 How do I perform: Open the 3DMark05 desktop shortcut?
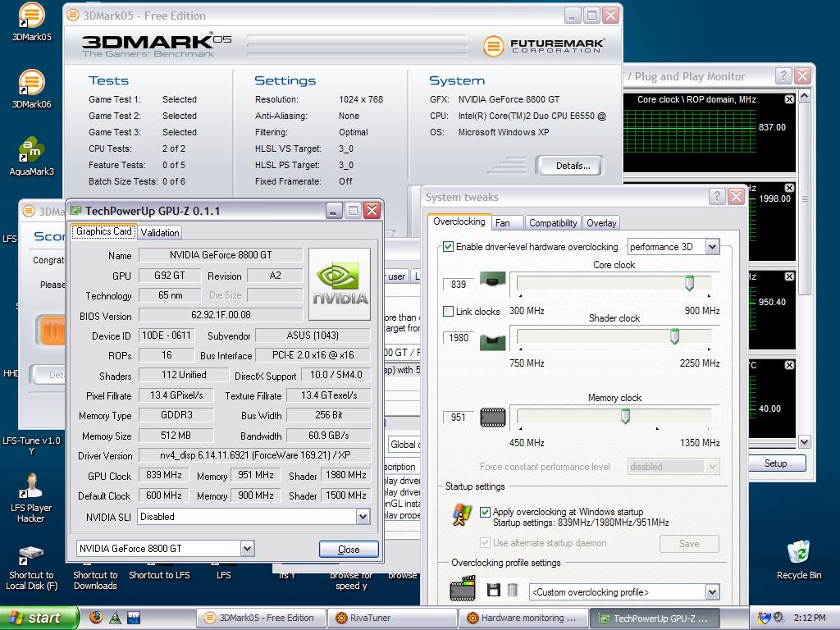32,22
